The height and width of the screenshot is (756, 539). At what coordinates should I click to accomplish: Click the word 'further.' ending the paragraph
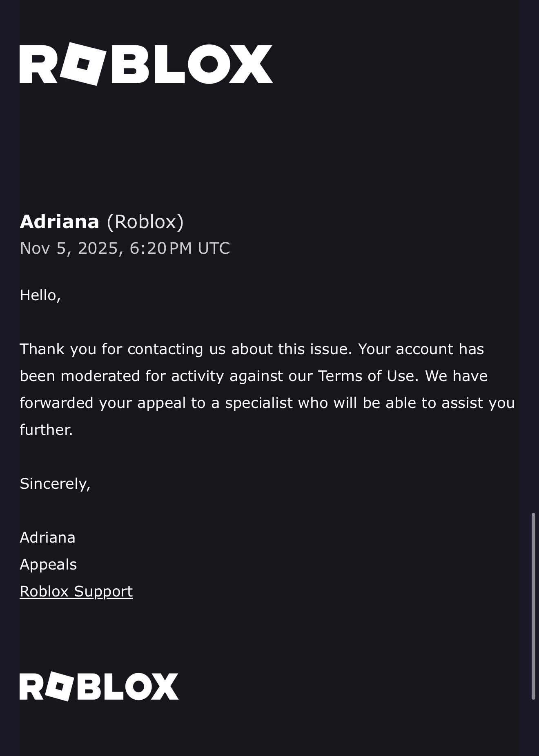click(46, 430)
